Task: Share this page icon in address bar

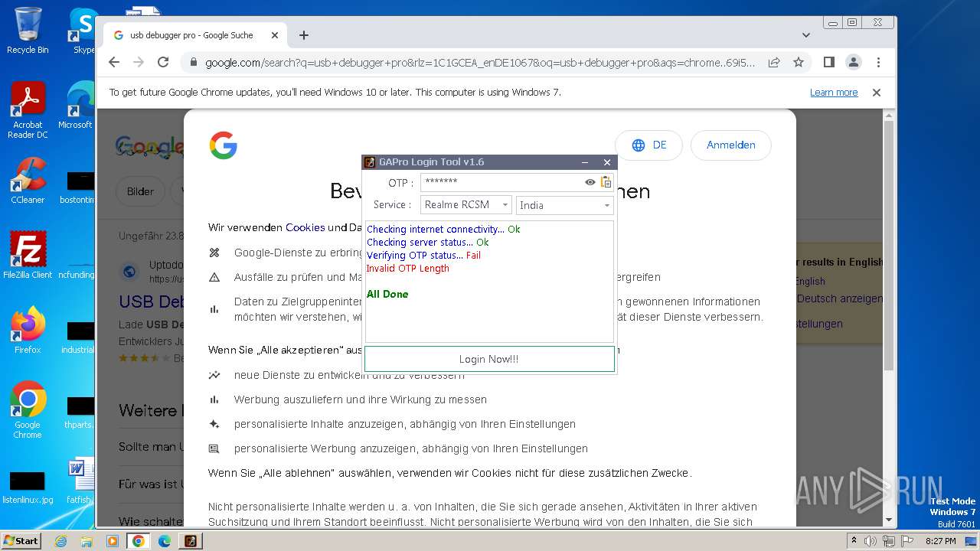Action: click(x=774, y=62)
